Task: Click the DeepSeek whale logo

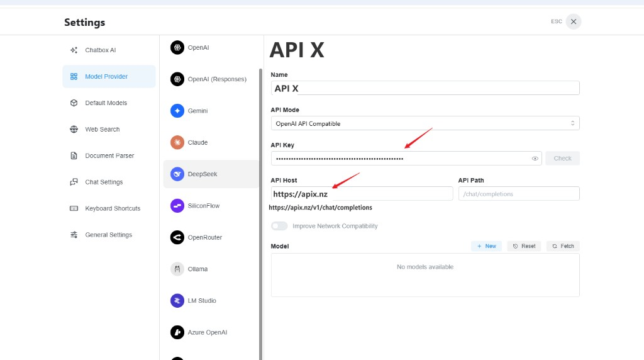Action: pyautogui.click(x=177, y=174)
